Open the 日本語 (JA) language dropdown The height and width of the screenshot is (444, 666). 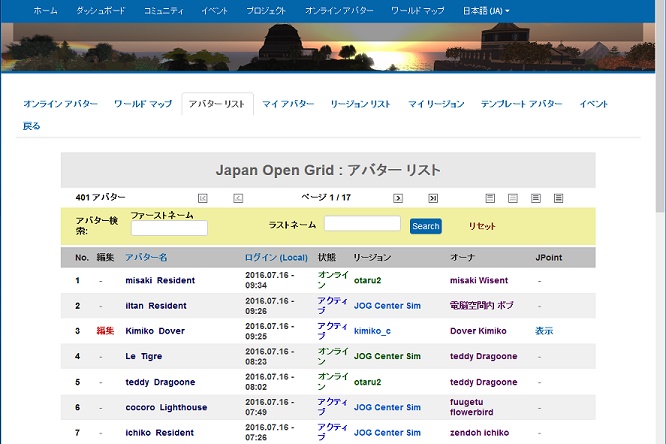pyautogui.click(x=486, y=11)
